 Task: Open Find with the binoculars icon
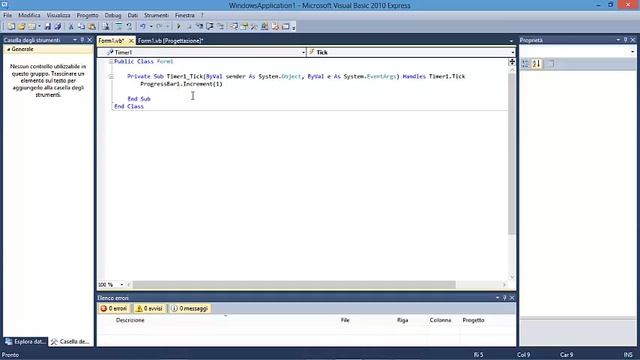point(106,27)
